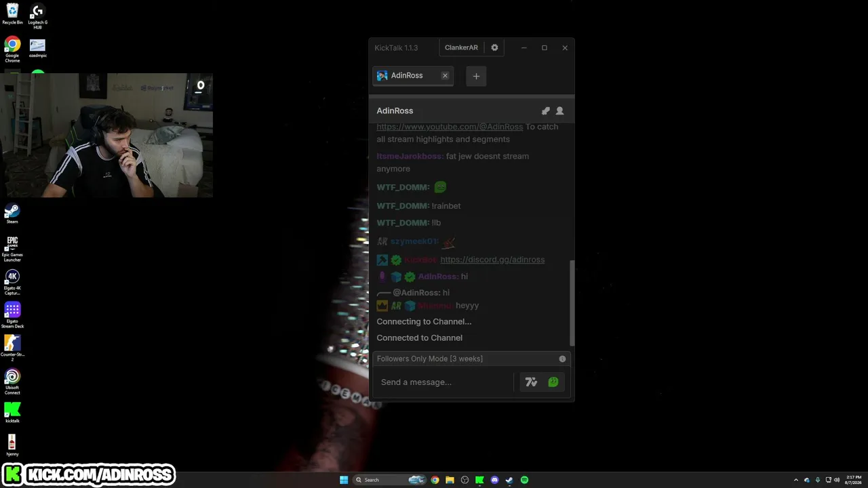Click the green emote in WTF_DOMM's message

click(440, 187)
